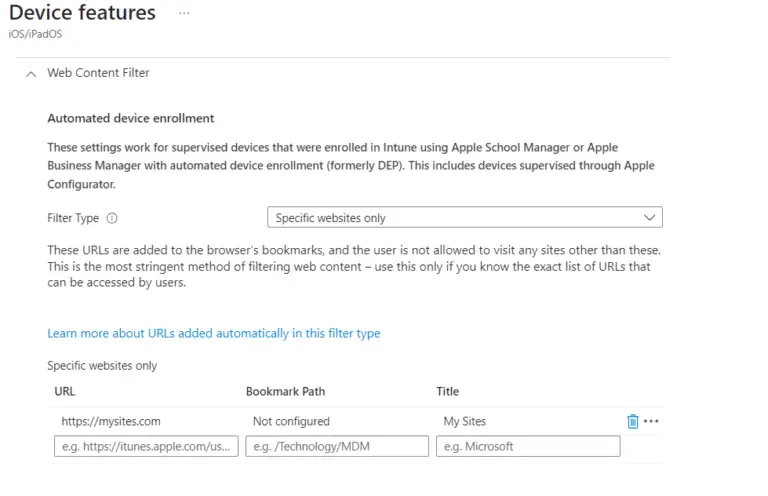The width and height of the screenshot is (768, 496).
Task: Open more options ellipsis for My Sites row
Action: point(651,421)
